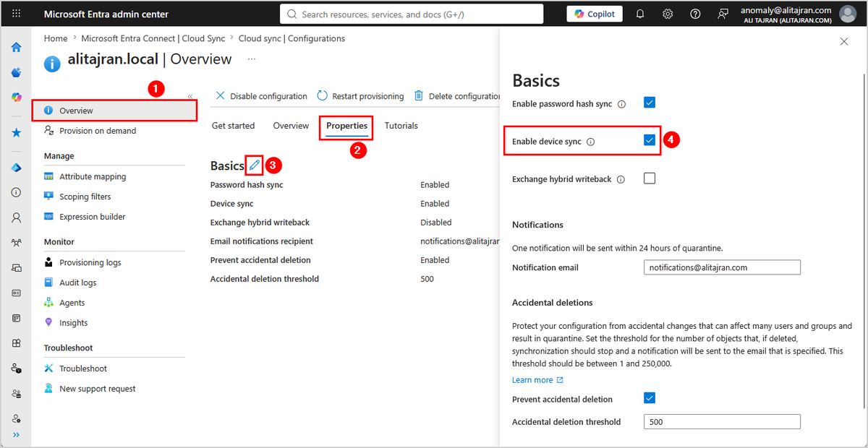This screenshot has height=448, width=868.
Task: Click Restart provisioning
Action: coord(360,96)
